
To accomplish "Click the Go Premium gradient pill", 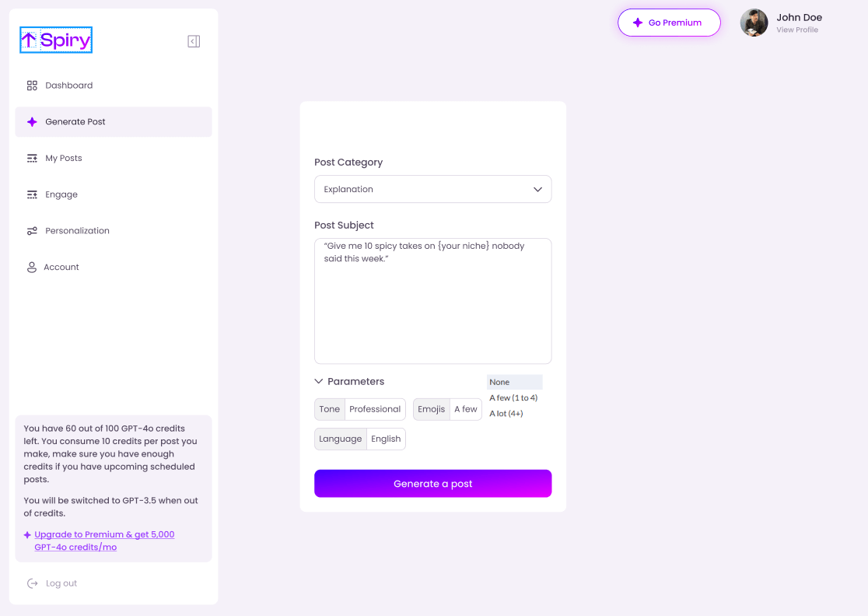I will 669,23.
